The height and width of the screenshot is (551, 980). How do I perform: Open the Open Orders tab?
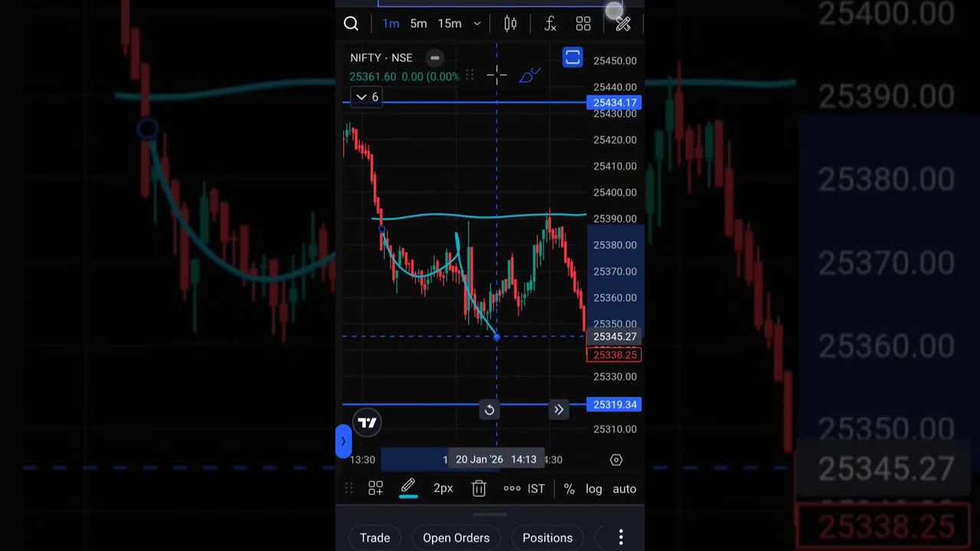pos(456,538)
